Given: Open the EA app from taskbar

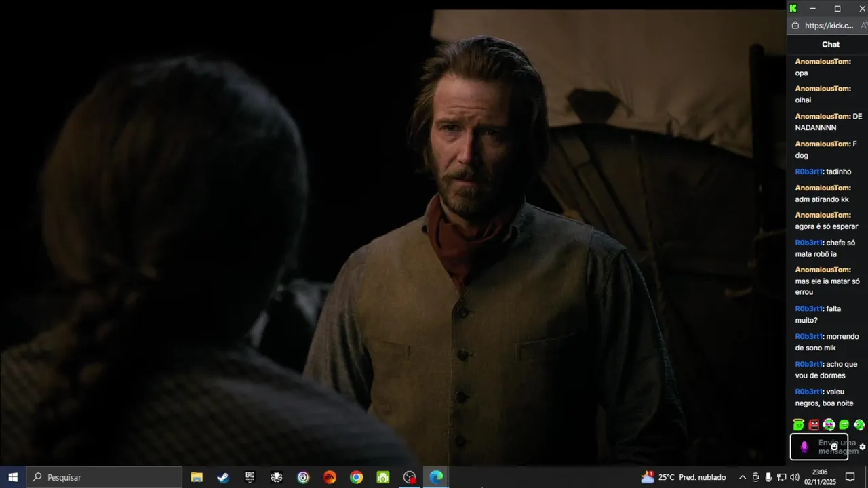Looking at the screenshot, I should click(x=330, y=477).
